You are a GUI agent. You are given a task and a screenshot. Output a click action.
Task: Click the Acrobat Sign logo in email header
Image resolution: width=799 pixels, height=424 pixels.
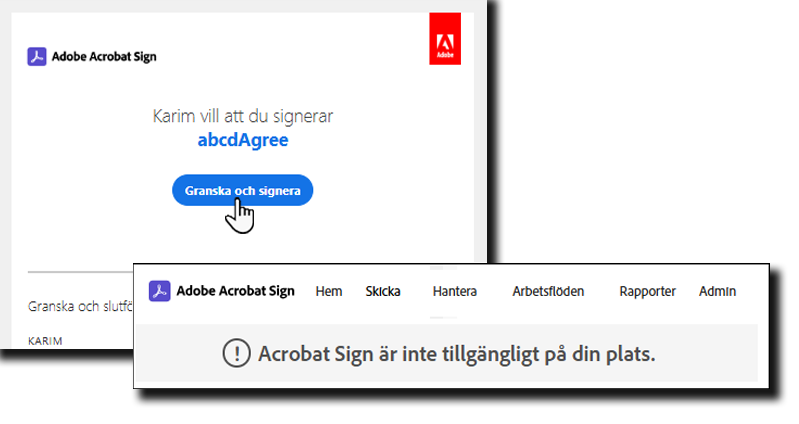click(x=36, y=57)
